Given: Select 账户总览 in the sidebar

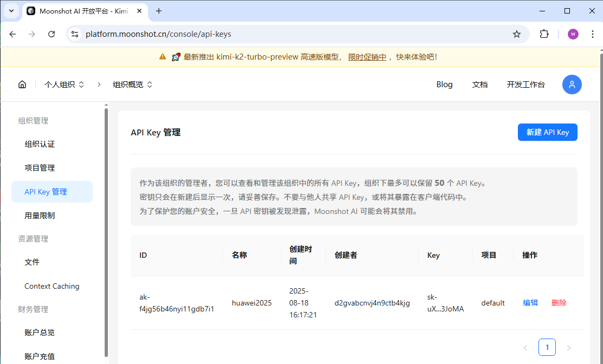Looking at the screenshot, I should pos(52,333).
